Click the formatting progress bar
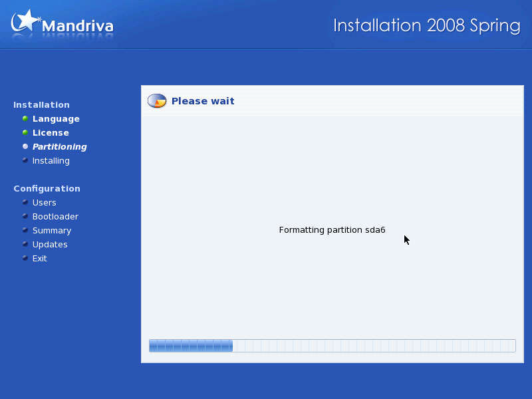The width and height of the screenshot is (532, 399). 332,346
